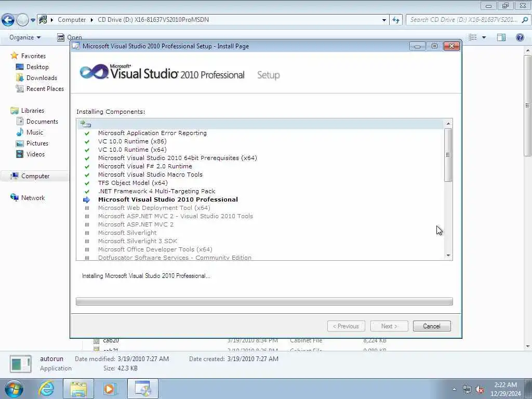
Task: Click the network tray icon
Action: (467, 390)
